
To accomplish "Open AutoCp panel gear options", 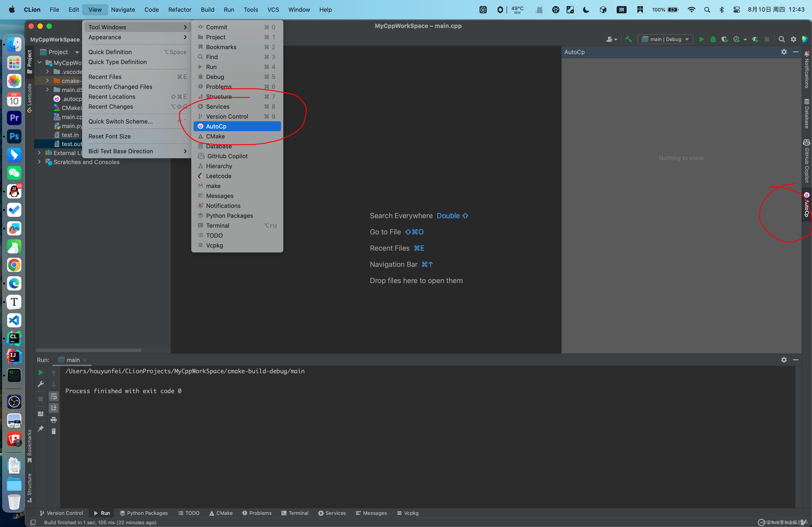I will [784, 52].
